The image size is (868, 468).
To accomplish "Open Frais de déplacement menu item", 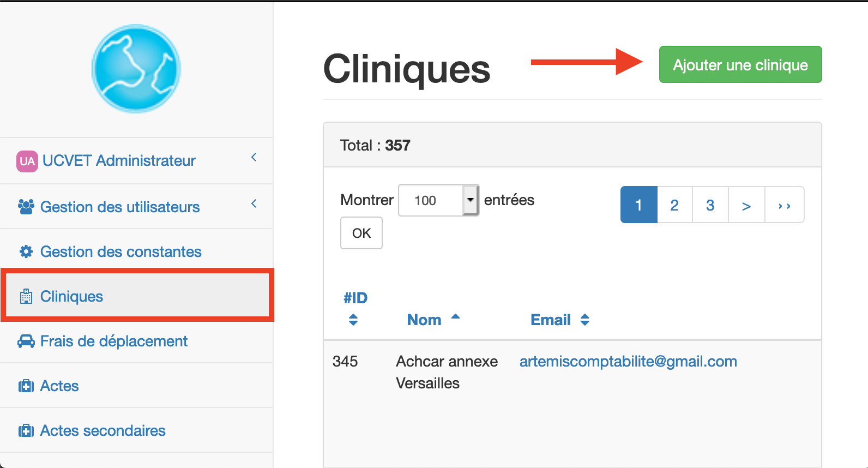I will [x=114, y=341].
